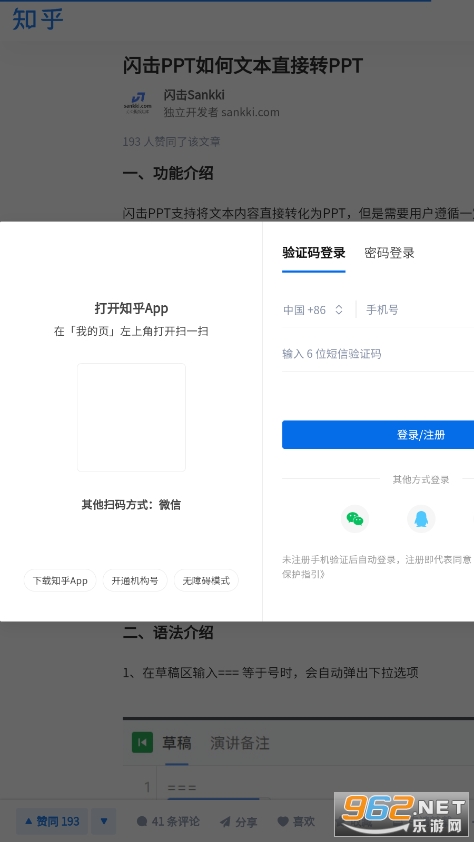Select the 草稿 tab
This screenshot has height=842, width=474.
[x=177, y=743]
